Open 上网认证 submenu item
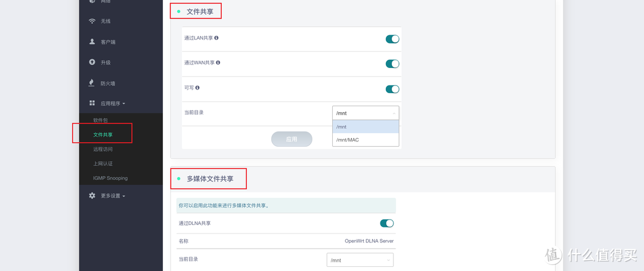The width and height of the screenshot is (644, 271). [x=103, y=164]
